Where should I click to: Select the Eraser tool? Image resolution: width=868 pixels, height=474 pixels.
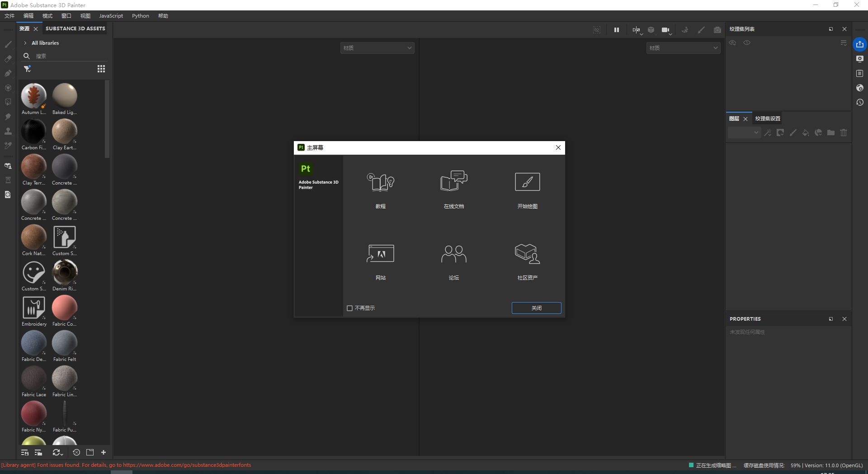click(x=8, y=59)
